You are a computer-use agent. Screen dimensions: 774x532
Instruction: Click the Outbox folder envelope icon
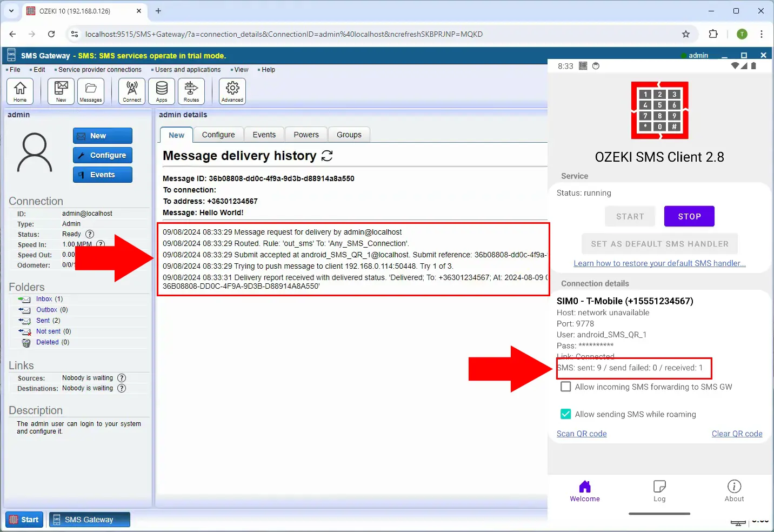coord(24,310)
